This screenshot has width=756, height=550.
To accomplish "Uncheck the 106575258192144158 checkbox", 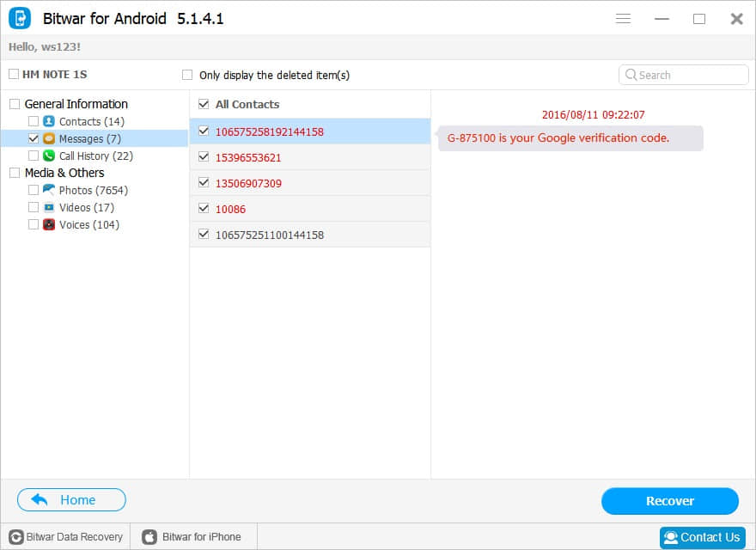I will pos(204,131).
